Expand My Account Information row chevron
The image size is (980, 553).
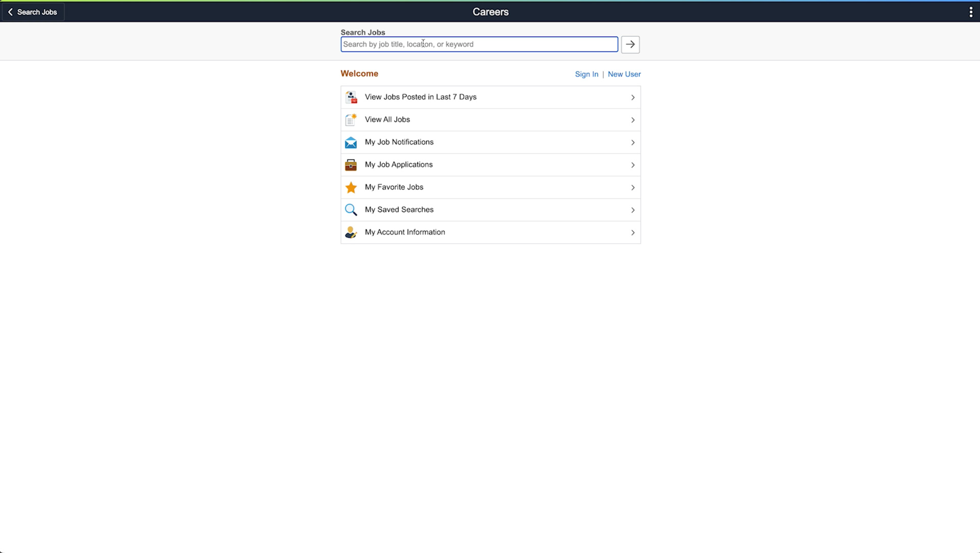pos(632,233)
